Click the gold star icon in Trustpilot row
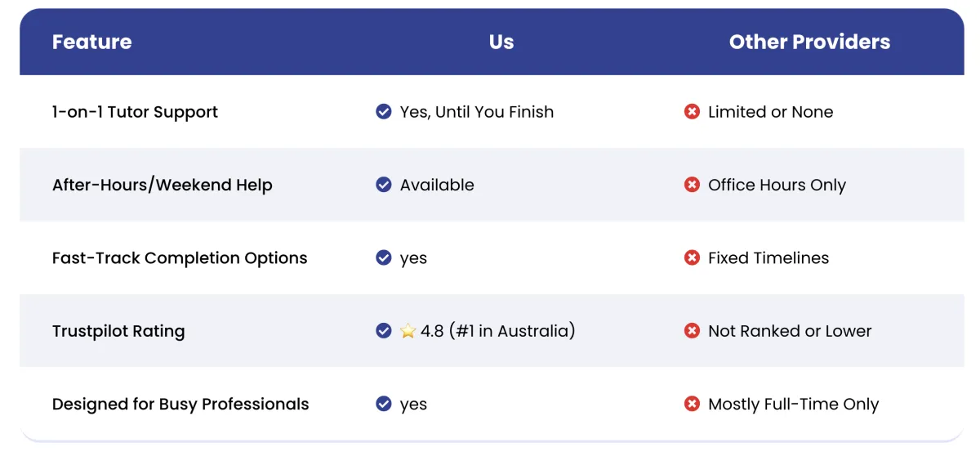This screenshot has height=452, width=980. click(408, 331)
